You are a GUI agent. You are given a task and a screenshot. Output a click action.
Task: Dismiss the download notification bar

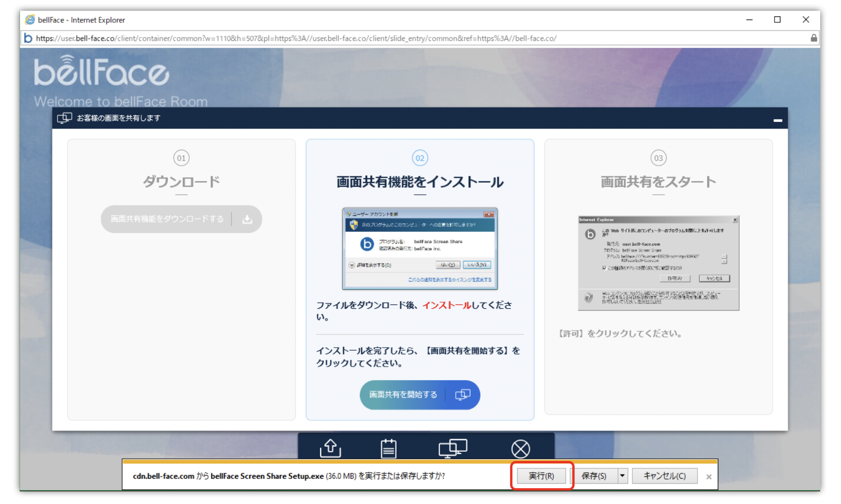point(709,477)
